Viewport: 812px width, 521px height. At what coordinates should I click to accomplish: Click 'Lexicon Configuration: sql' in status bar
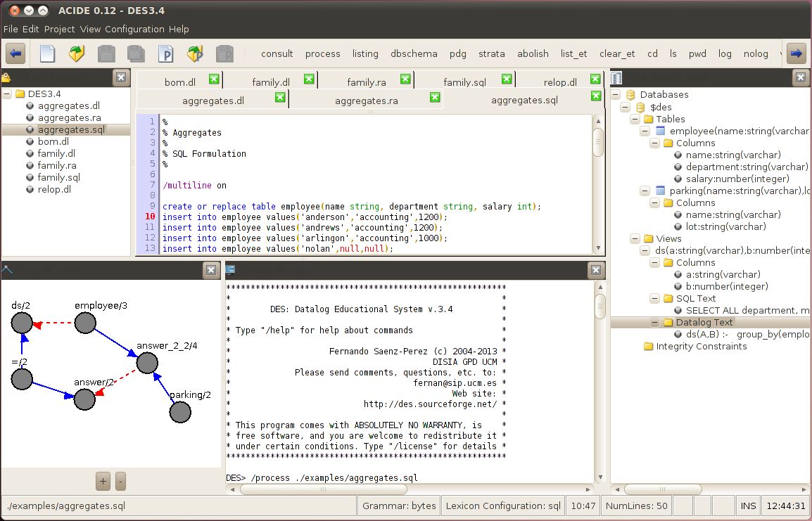(503, 506)
